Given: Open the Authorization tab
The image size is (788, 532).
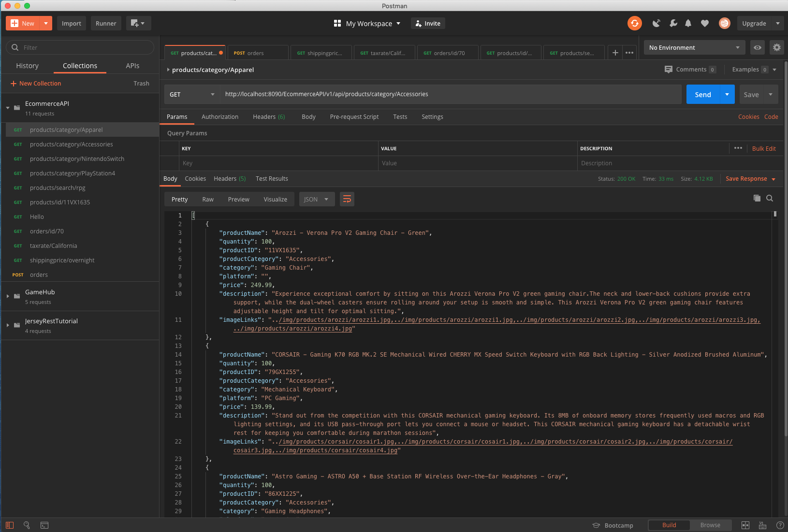Looking at the screenshot, I should (220, 117).
